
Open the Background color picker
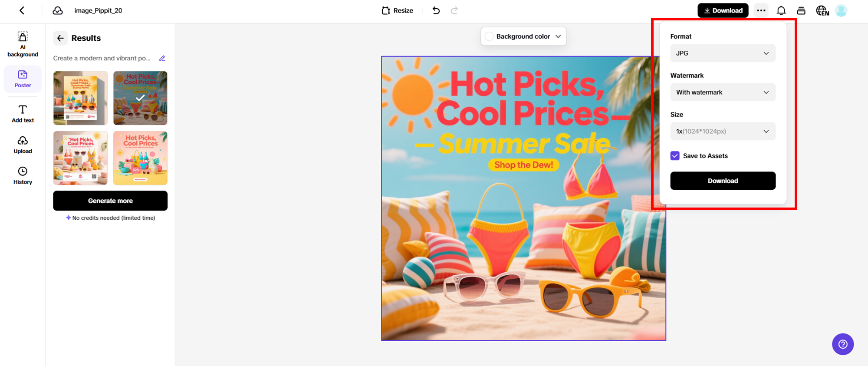(x=523, y=36)
